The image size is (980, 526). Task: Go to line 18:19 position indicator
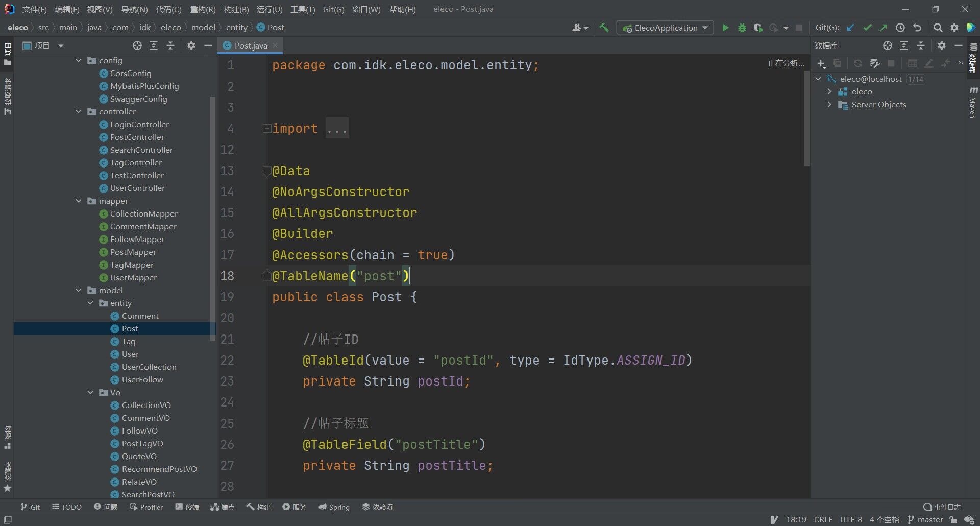[x=796, y=519]
